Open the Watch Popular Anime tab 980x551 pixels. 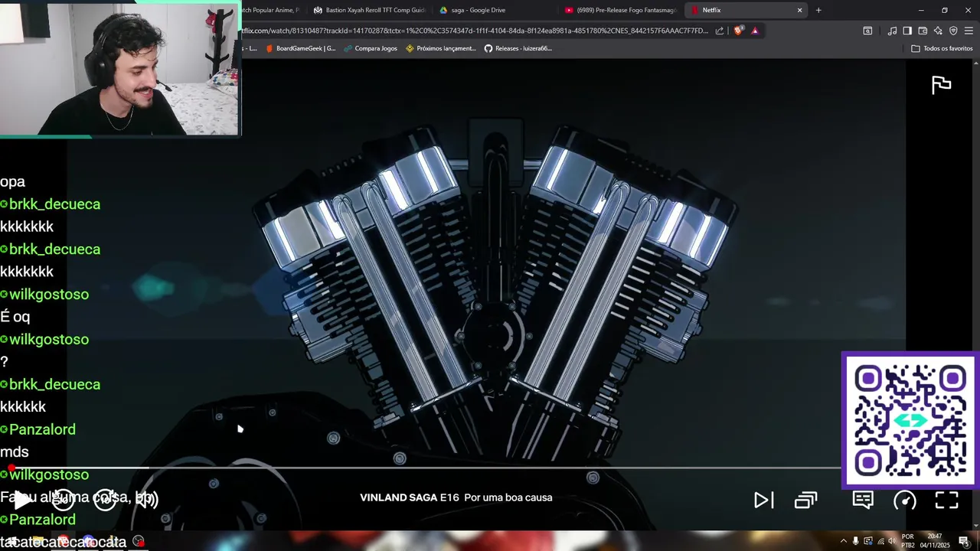pyautogui.click(x=272, y=10)
